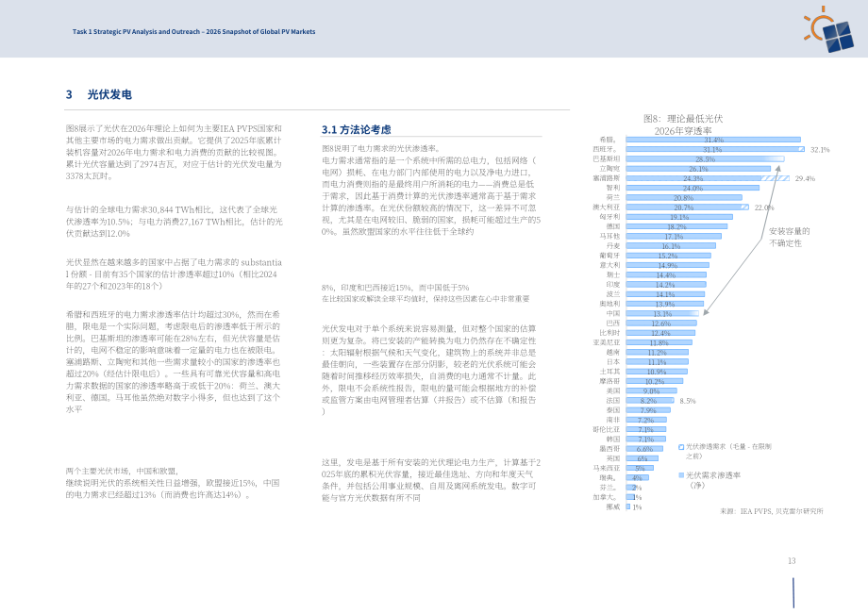Click the paragraph starting '与估计的全球电力需求30,844 TWh'
The width and height of the screenshot is (868, 614).
pyautogui.click(x=175, y=222)
